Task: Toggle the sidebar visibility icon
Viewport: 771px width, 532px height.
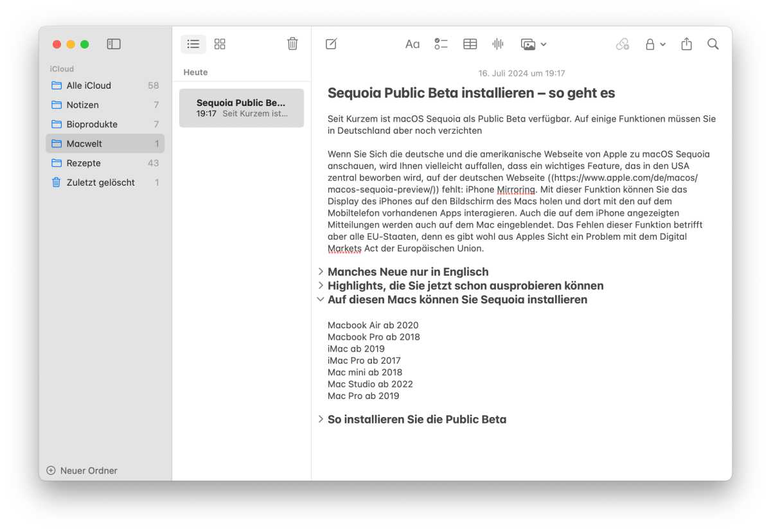Action: tap(114, 44)
